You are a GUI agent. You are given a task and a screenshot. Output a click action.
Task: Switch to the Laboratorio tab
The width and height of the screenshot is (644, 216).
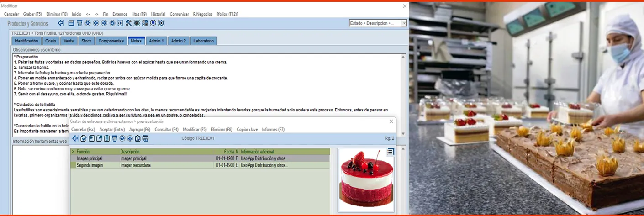pyautogui.click(x=203, y=41)
